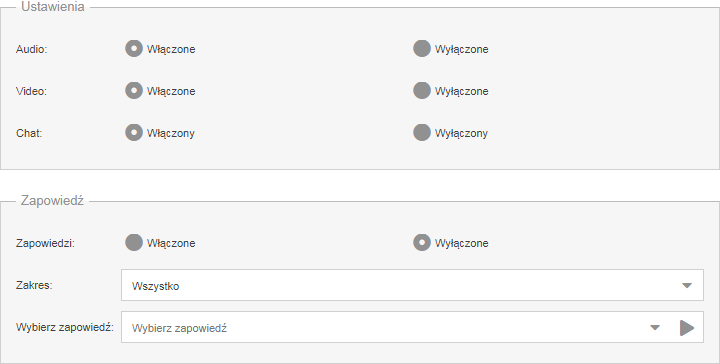The image size is (720, 364).
Task: Enable Chat with Włączony radio button
Action: pos(134,133)
